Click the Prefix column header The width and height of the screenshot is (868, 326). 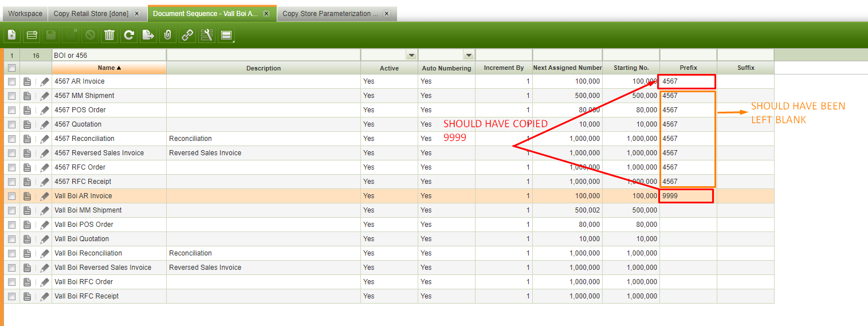click(x=688, y=68)
